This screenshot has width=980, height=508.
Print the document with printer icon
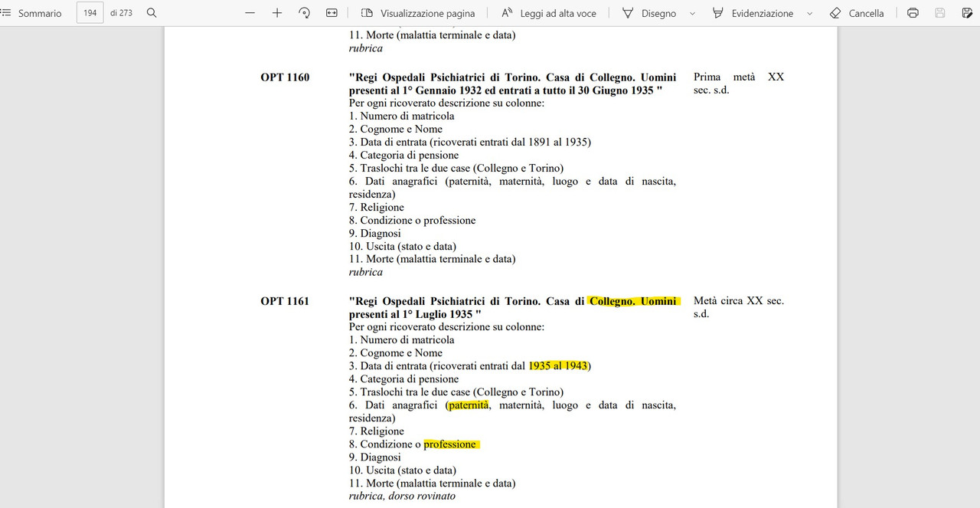tap(913, 13)
